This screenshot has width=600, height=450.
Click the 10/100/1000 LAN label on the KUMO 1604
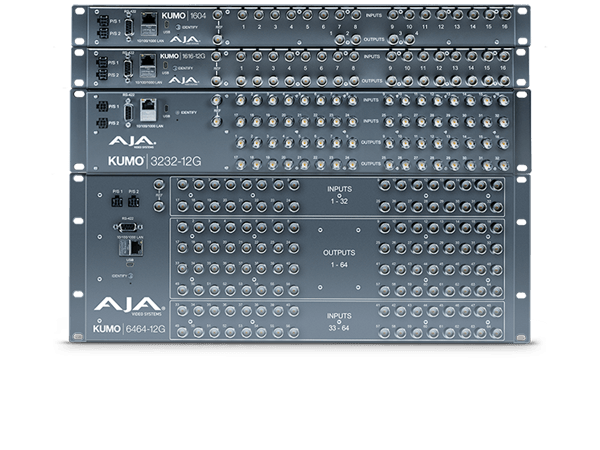(152, 41)
